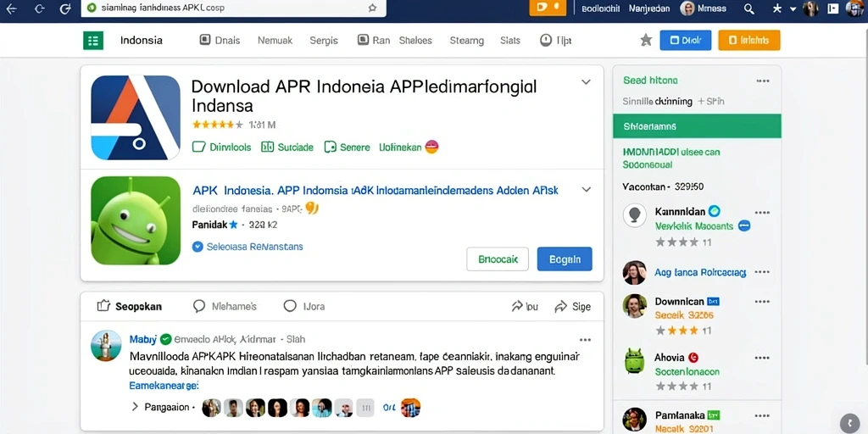This screenshot has height=434, width=868.
Task: Click the Dimlools link
Action: pyautogui.click(x=221, y=147)
